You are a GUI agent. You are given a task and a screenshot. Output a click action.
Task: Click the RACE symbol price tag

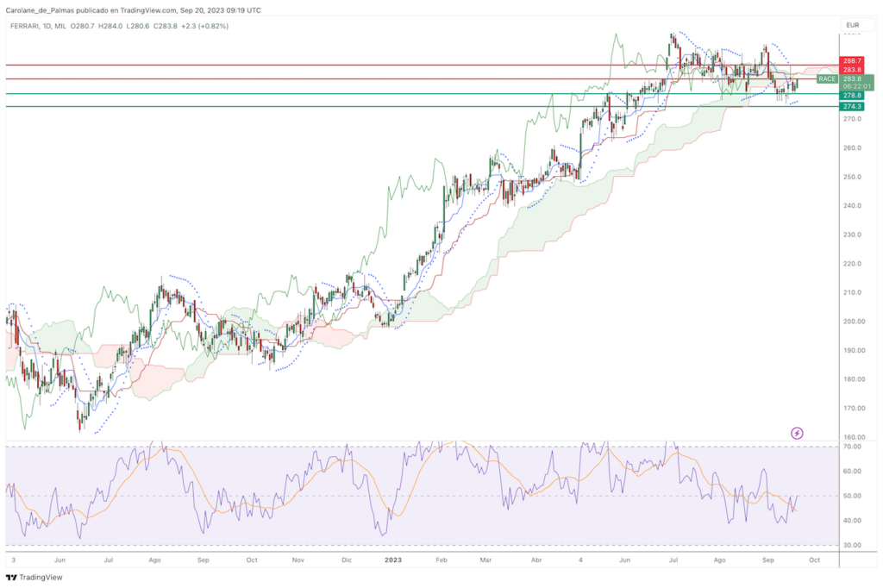[827, 78]
